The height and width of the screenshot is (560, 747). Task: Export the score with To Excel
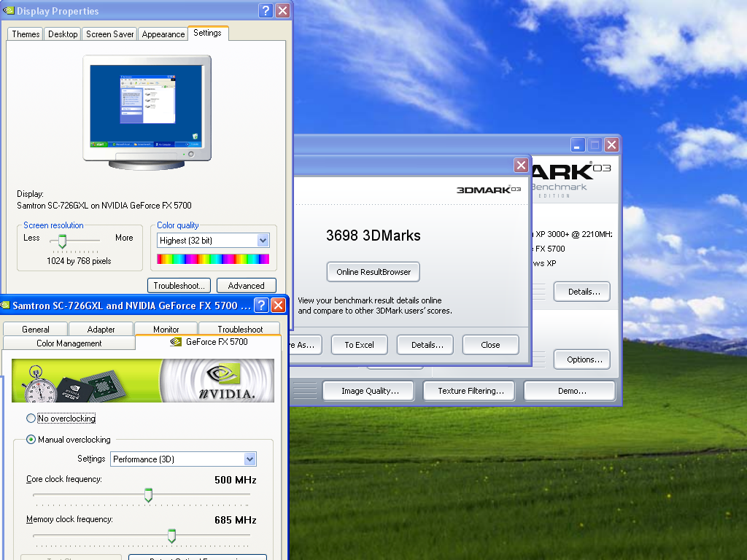coord(359,345)
